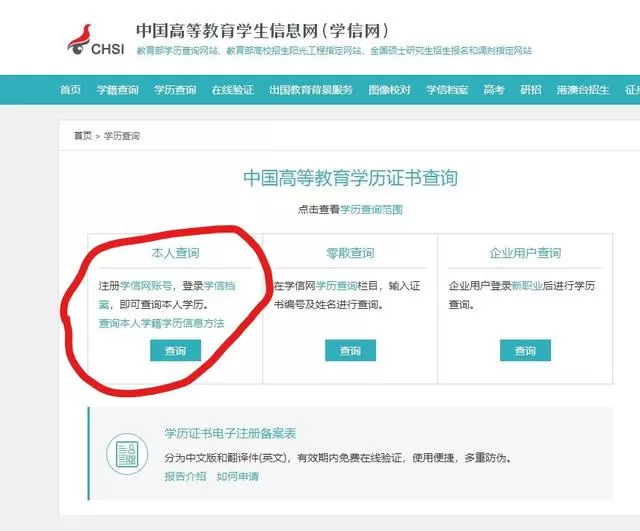The image size is (640, 531).
Task: Click the 首页 breadcrumb link
Action: [83, 136]
